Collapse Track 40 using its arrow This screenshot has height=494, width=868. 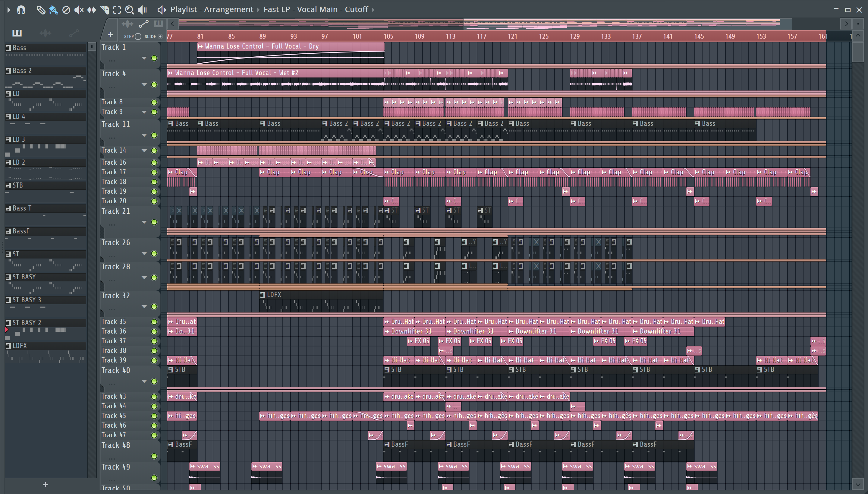[144, 381]
